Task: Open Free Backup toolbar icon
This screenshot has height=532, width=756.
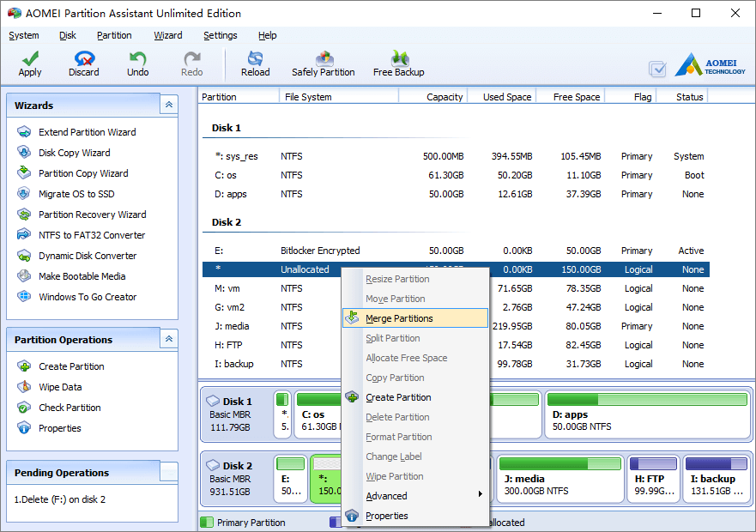Action: point(400,58)
